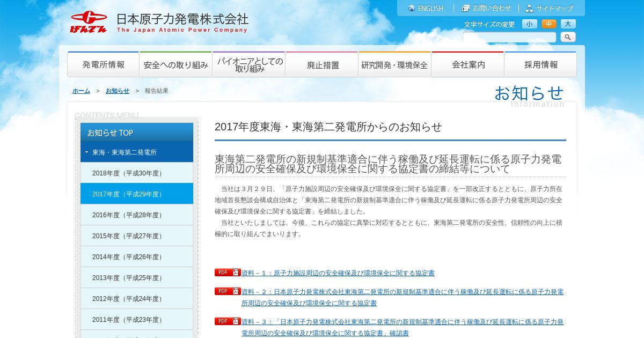Set font size to 小
Viewport: 644px width, 338px height.
(530, 24)
